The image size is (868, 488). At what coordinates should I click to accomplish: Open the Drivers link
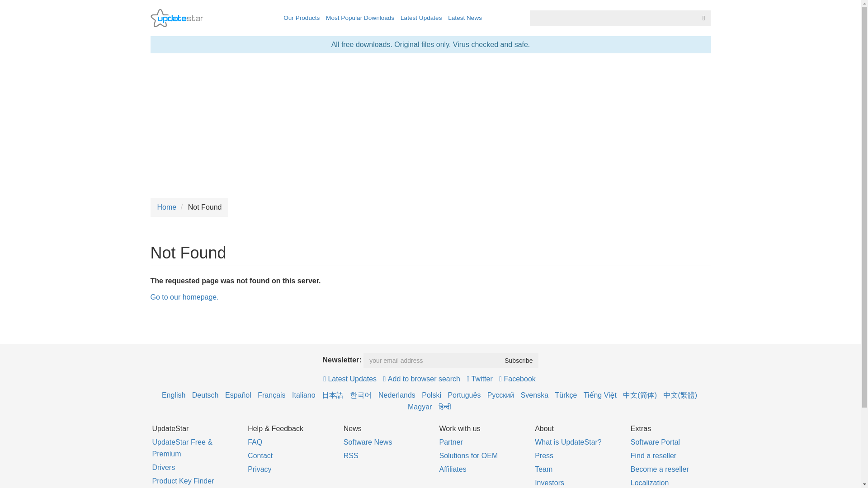[164, 468]
